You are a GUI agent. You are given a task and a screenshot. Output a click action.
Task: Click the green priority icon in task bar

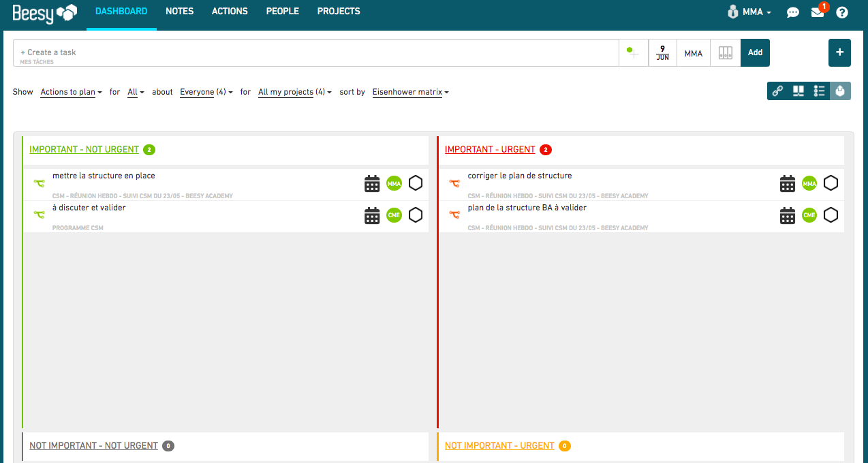pos(633,52)
